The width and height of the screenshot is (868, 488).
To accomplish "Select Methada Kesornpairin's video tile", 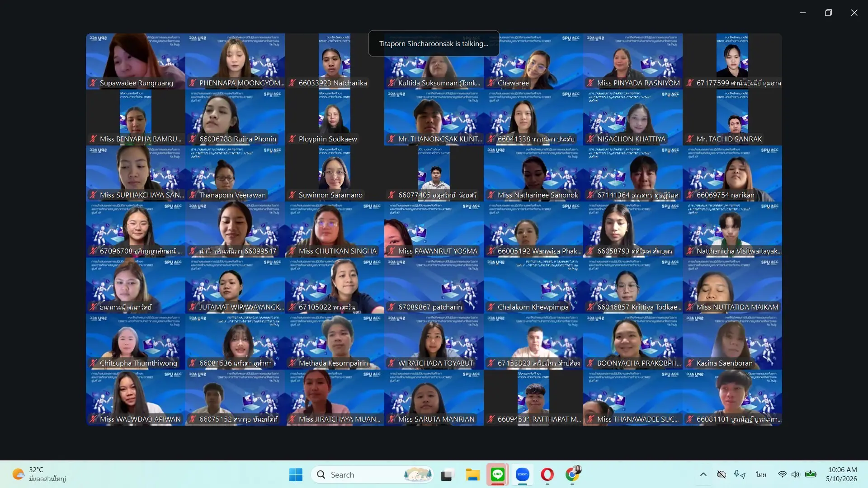I will (x=335, y=342).
